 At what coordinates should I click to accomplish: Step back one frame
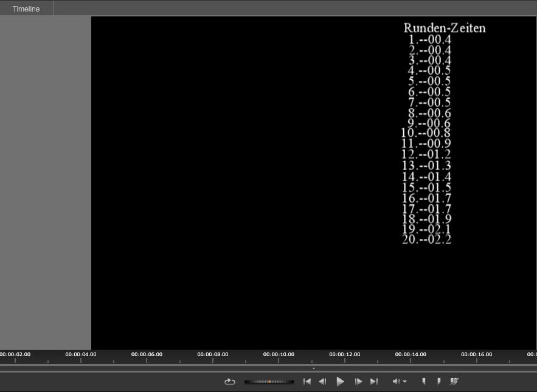pyautogui.click(x=322, y=381)
